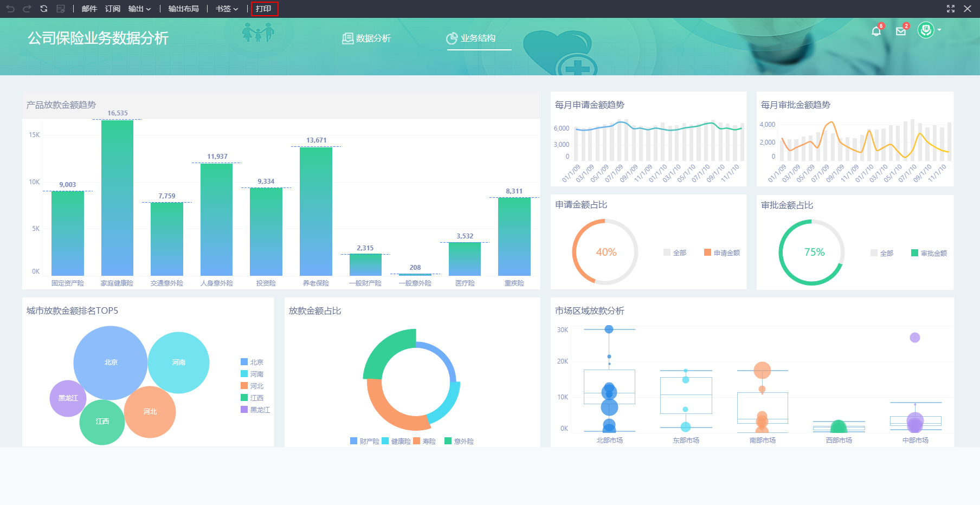This screenshot has height=505, width=980.
Task: Open the dropdown arrow beside user avatar
Action: click(939, 30)
